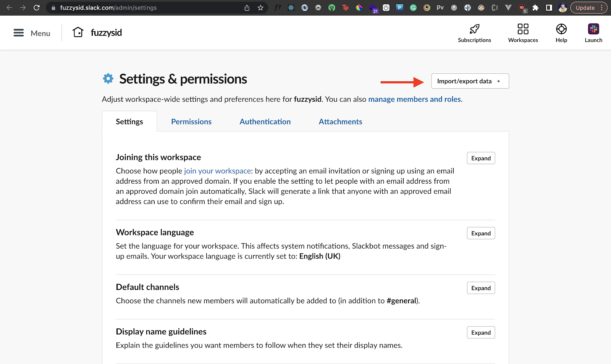Click the Workspace language heading
Viewport: 611px width, 364px height.
[x=155, y=233]
